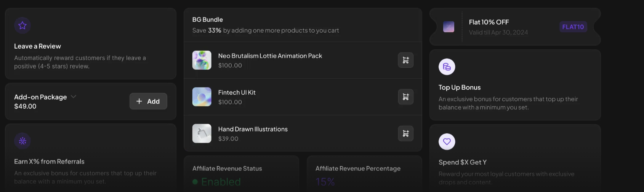Select the Affiliate Revenue Percentage 15% value

point(325,182)
